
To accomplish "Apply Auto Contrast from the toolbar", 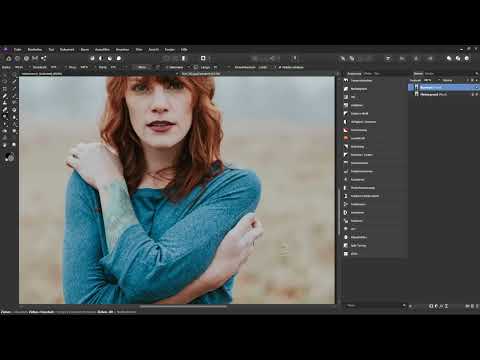I will coord(101,58).
